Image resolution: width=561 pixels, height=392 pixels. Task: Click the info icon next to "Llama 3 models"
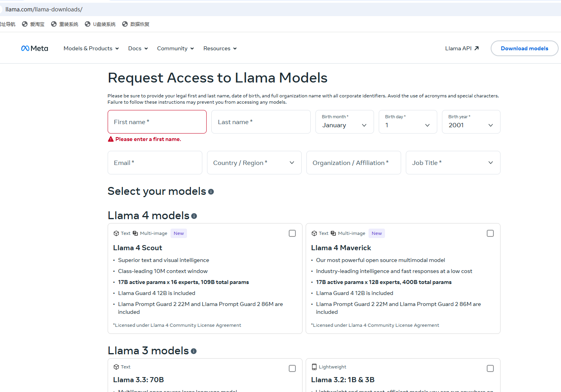pos(194,351)
